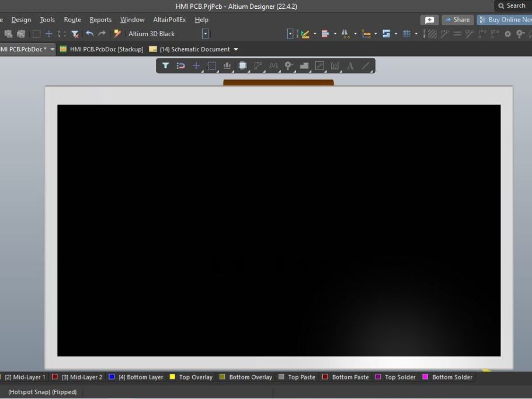Click the magenta Bottom Solder color swatch
Image resolution: width=532 pixels, height=399 pixels.
425,377
